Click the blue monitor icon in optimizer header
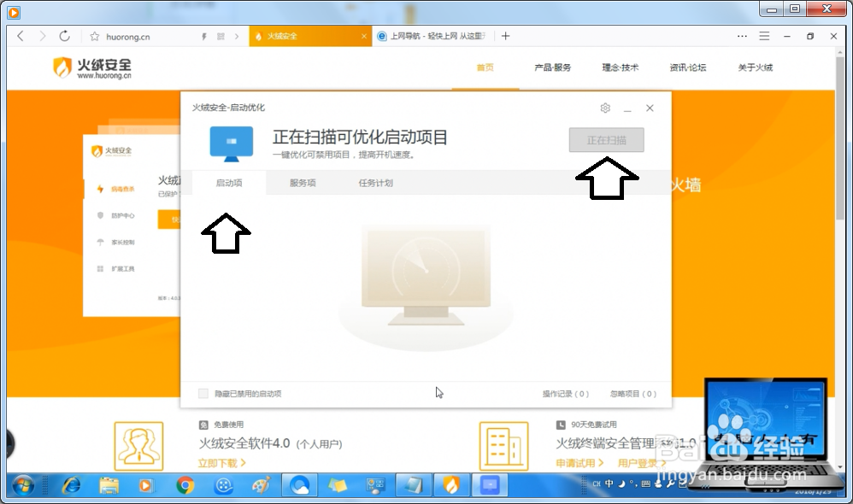Viewport: 853px width, 504px height. (x=232, y=144)
